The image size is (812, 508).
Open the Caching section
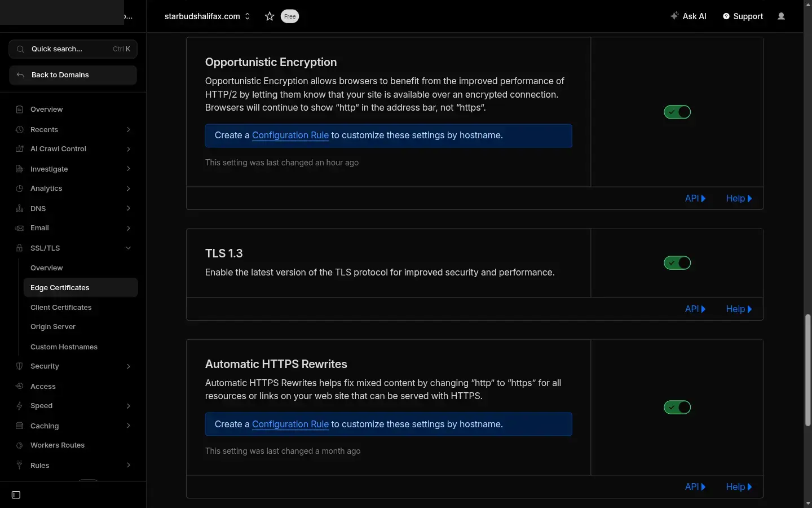[x=45, y=426]
